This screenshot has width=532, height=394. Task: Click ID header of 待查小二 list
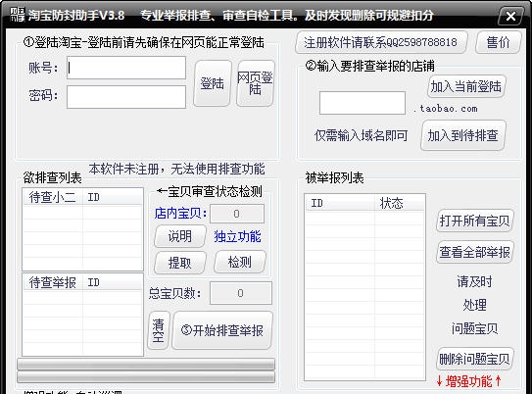pyautogui.click(x=113, y=197)
